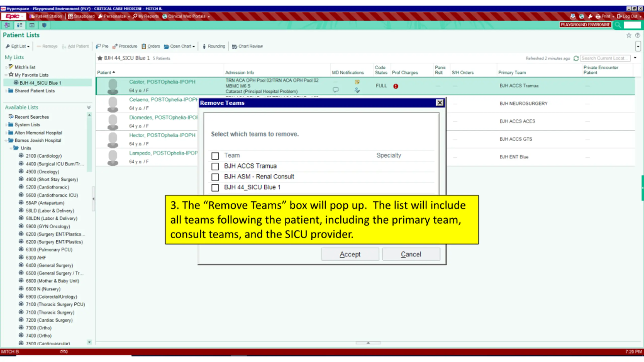
Task: Check the BJH ACCS Tramua team checkbox
Action: tap(215, 166)
